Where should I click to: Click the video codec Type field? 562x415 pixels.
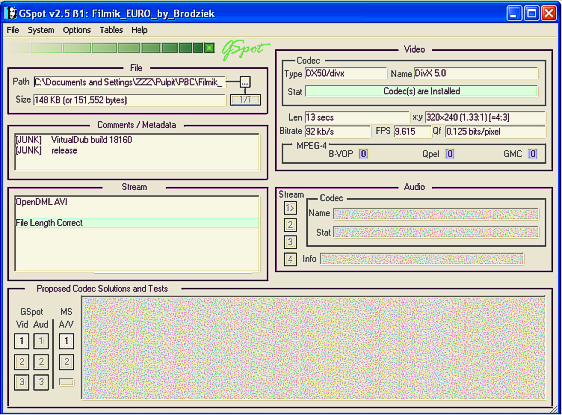[x=346, y=73]
